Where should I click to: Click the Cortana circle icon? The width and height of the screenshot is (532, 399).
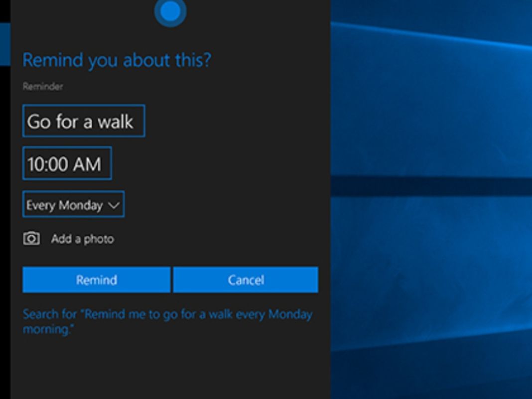tap(170, 11)
